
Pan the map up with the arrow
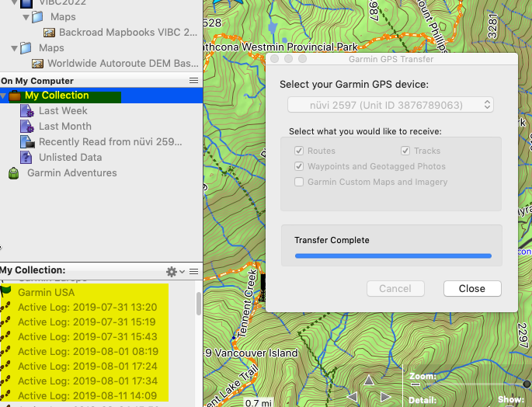point(369,381)
